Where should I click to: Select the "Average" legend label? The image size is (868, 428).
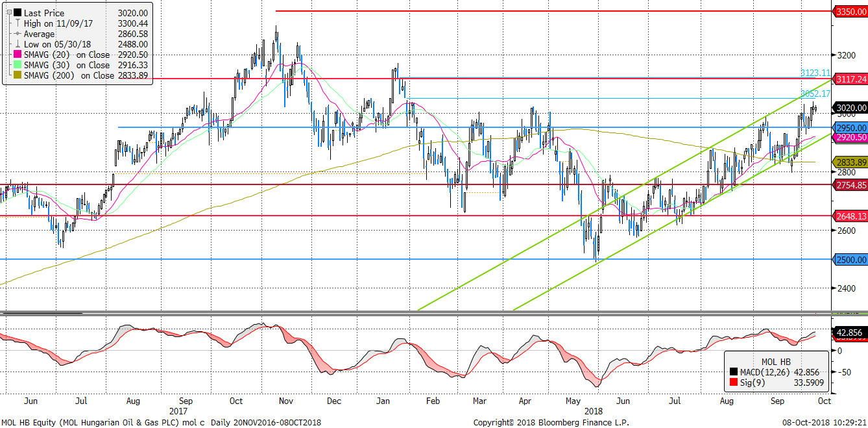(40, 34)
